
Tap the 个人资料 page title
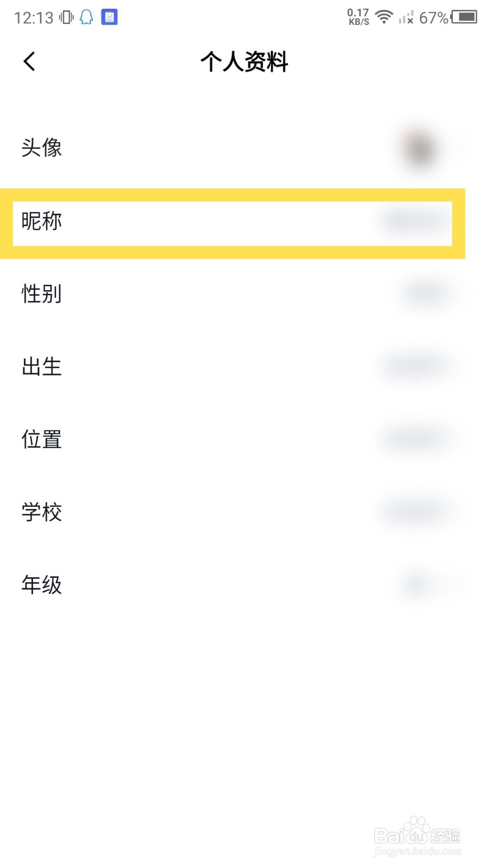[244, 62]
